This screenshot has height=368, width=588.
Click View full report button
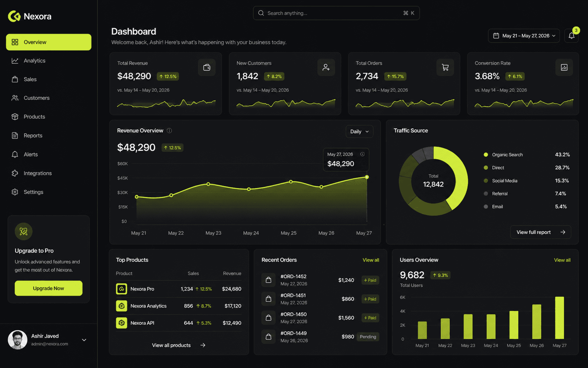pyautogui.click(x=541, y=232)
